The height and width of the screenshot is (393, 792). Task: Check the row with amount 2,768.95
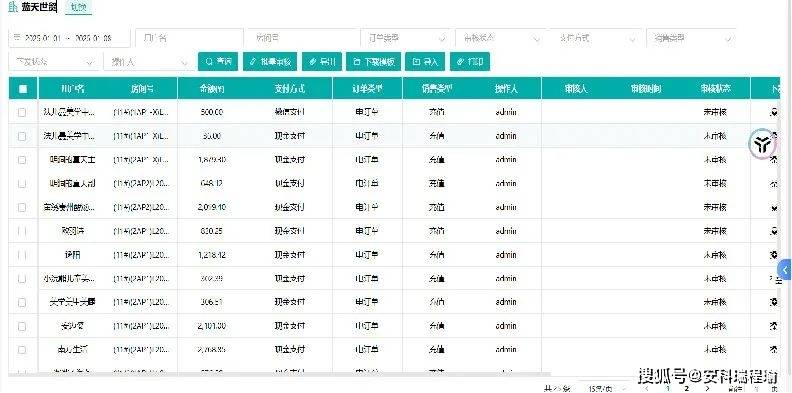pos(22,350)
